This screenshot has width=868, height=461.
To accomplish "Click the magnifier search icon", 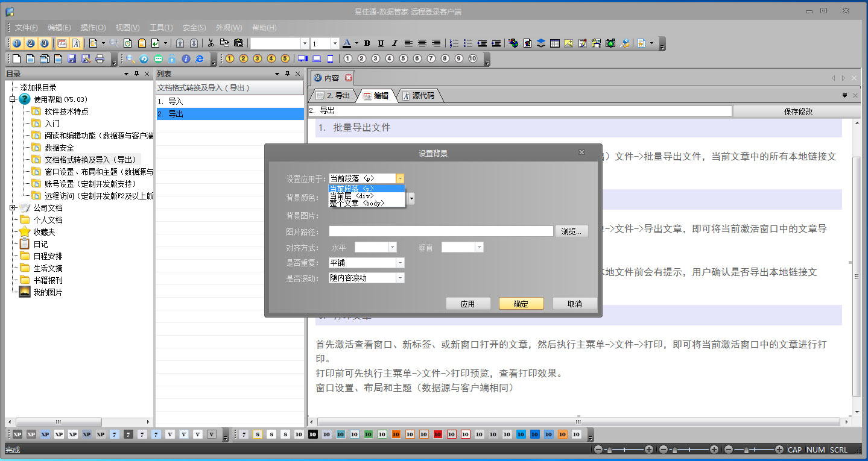I will click(130, 59).
